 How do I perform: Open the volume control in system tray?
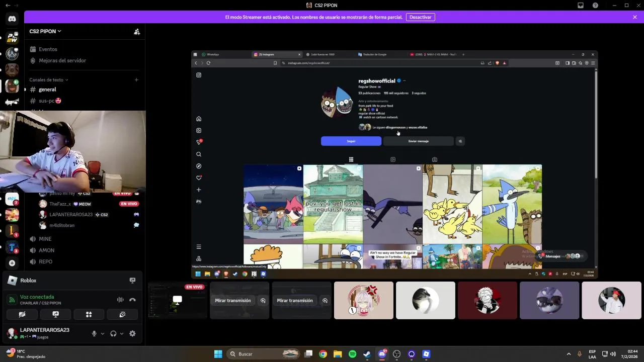click(613, 354)
